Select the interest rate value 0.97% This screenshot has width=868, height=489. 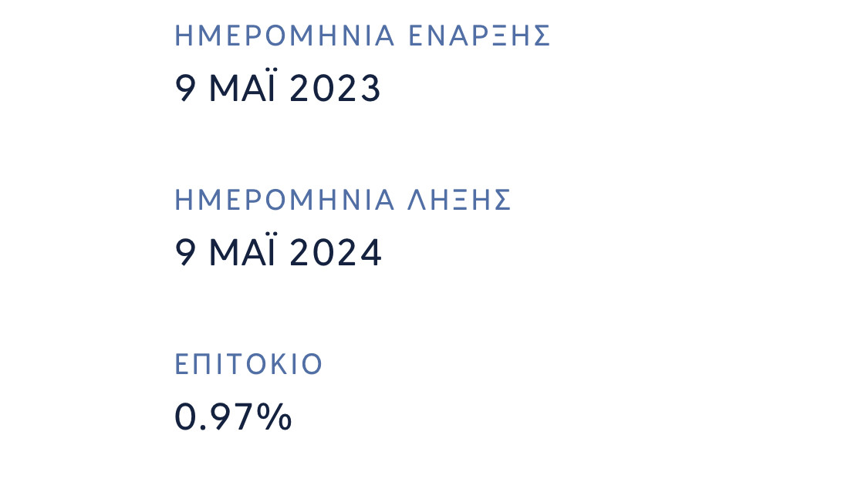[x=233, y=417]
